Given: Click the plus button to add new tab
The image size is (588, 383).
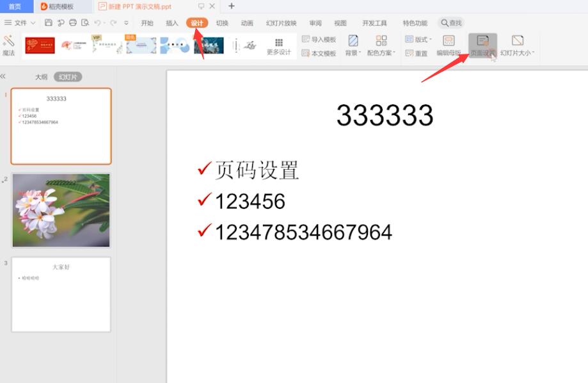Looking at the screenshot, I should coord(232,6).
